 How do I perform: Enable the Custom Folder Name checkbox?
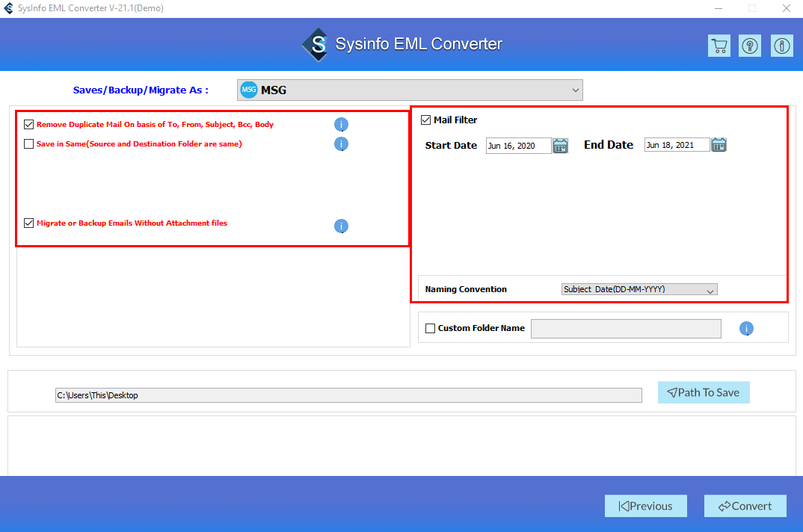click(x=430, y=328)
